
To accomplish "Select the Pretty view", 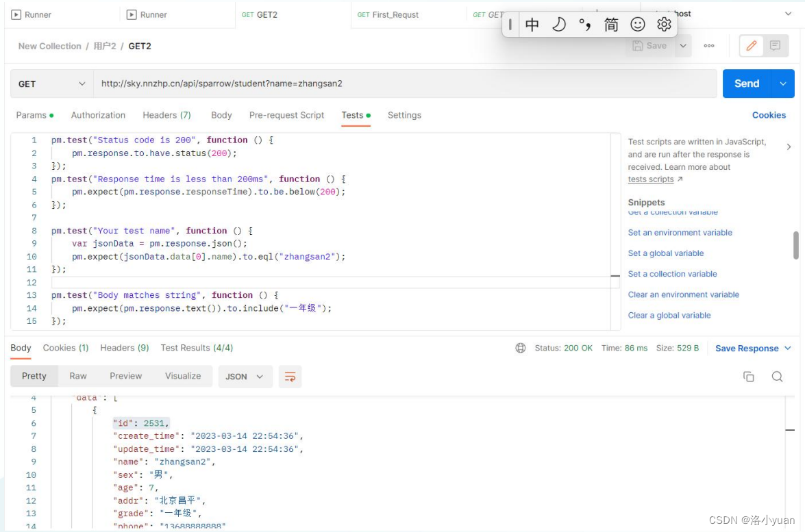I will 34,376.
